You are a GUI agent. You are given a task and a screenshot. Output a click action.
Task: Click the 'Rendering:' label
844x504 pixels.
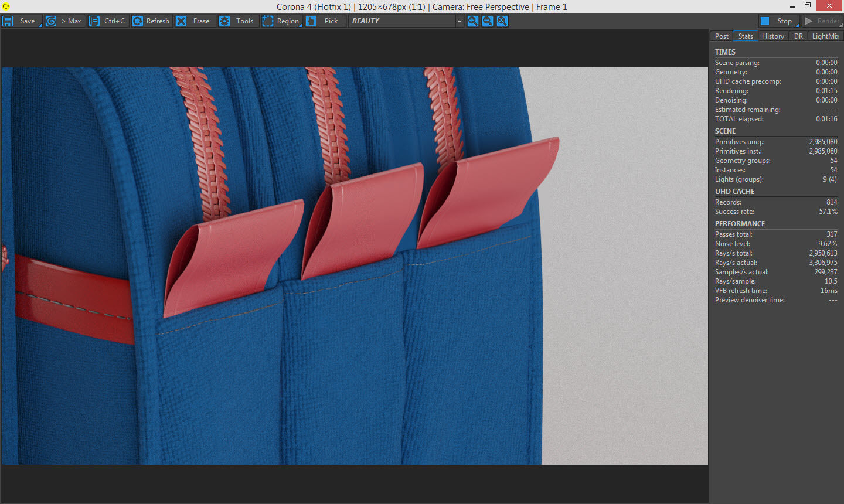click(731, 91)
